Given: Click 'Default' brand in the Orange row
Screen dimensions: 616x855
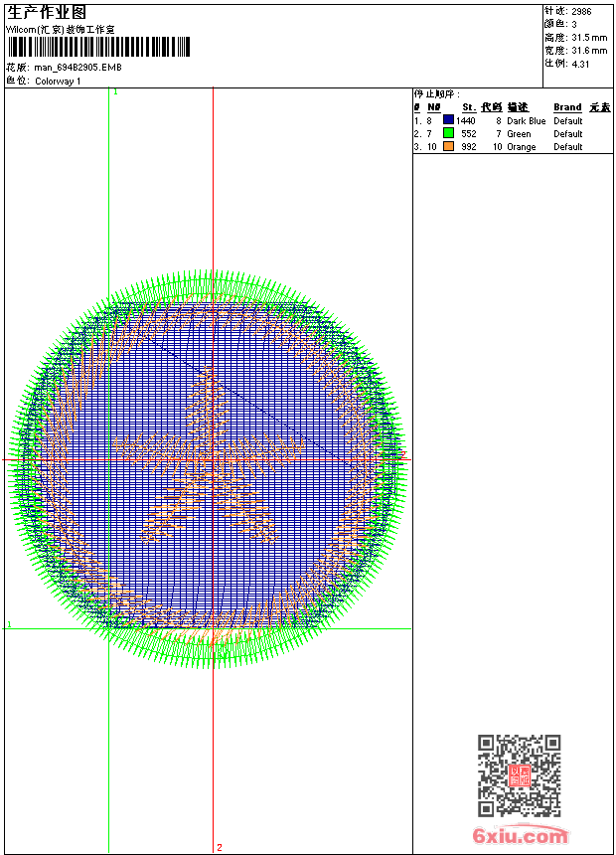Looking at the screenshot, I should pyautogui.click(x=568, y=147).
